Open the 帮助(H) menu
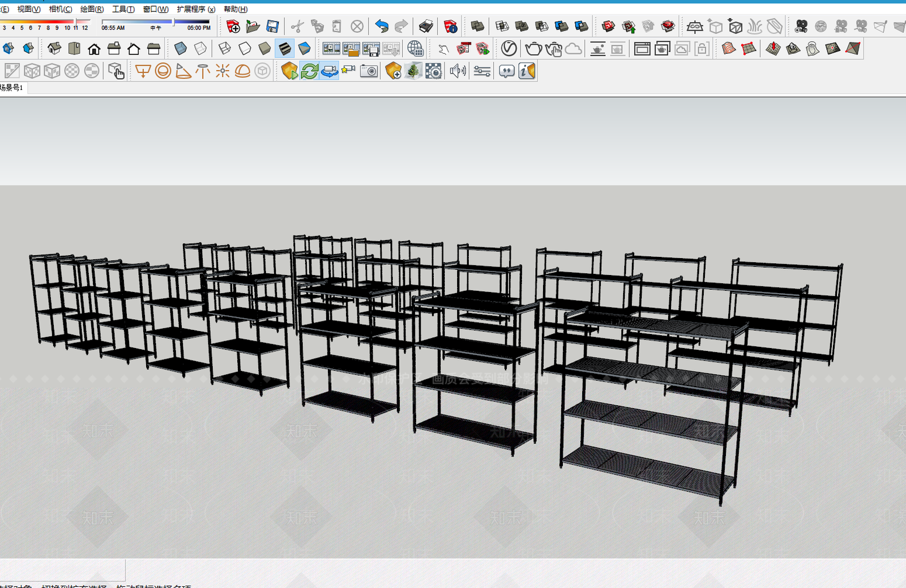This screenshot has width=906, height=588. [x=236, y=9]
